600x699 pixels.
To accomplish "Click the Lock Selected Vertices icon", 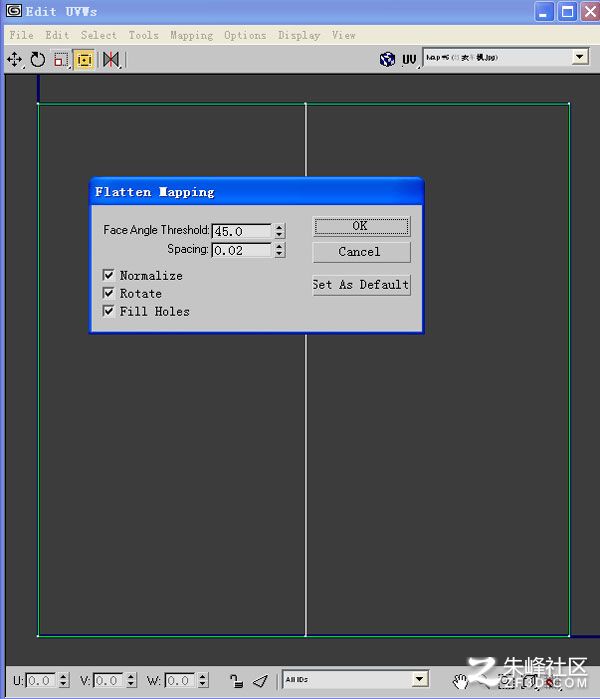I will click(236, 681).
